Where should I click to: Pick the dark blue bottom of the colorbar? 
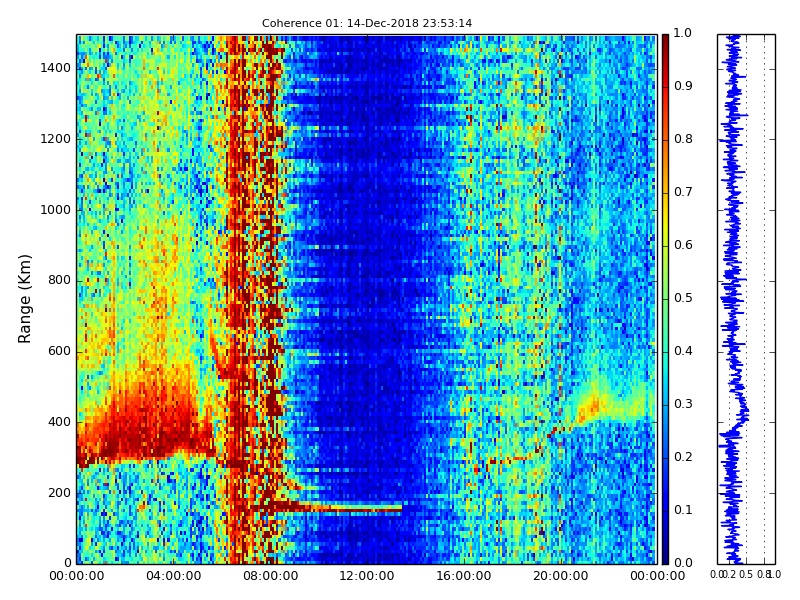tap(665, 557)
